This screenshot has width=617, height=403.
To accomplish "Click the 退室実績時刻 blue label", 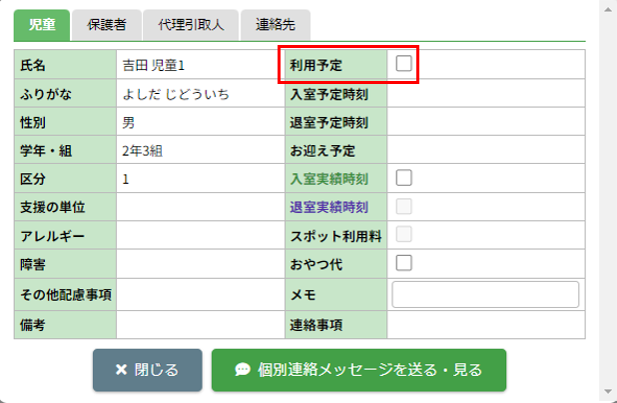I will pyautogui.click(x=329, y=207).
